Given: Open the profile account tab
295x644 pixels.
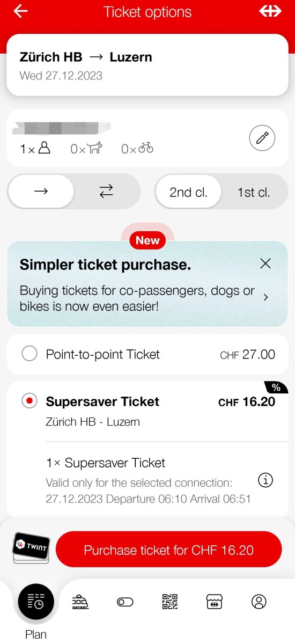Looking at the screenshot, I should tap(259, 602).
